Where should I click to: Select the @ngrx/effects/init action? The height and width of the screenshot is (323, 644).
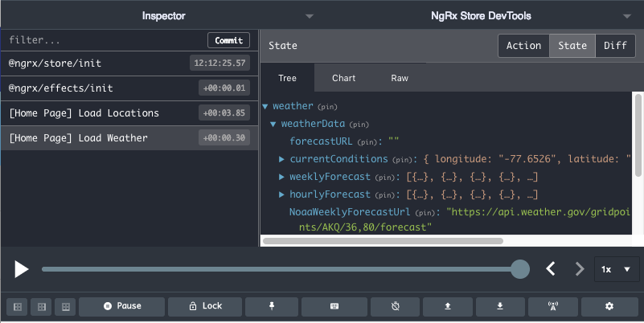[129, 88]
